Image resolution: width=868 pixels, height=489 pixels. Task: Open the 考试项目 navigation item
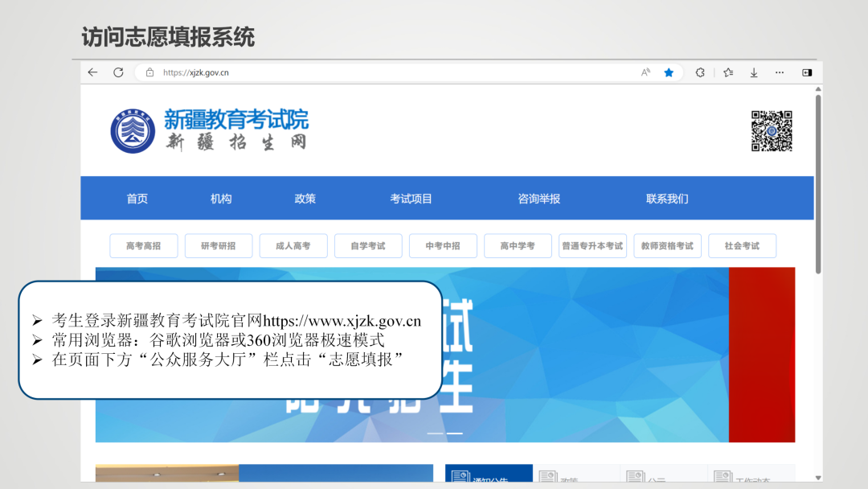pyautogui.click(x=411, y=199)
